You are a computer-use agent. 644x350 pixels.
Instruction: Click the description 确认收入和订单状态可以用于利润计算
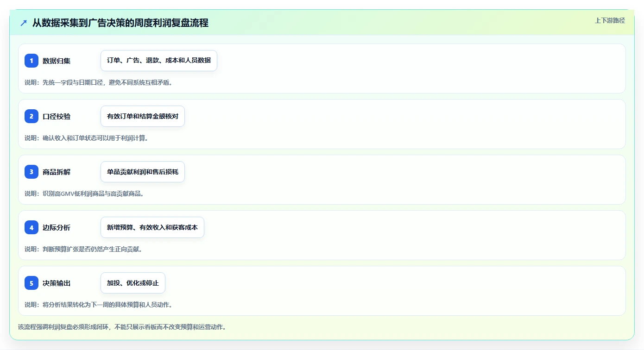coord(95,138)
